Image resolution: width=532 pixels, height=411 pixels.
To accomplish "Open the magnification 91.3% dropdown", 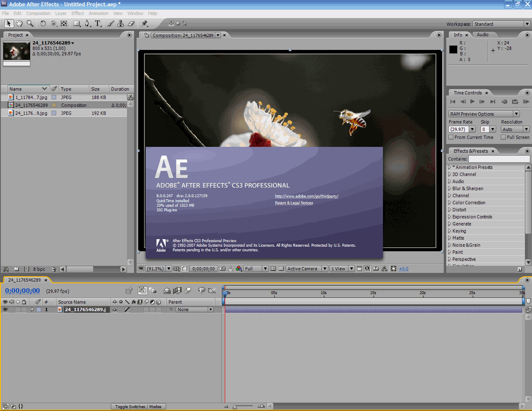I will tap(158, 269).
